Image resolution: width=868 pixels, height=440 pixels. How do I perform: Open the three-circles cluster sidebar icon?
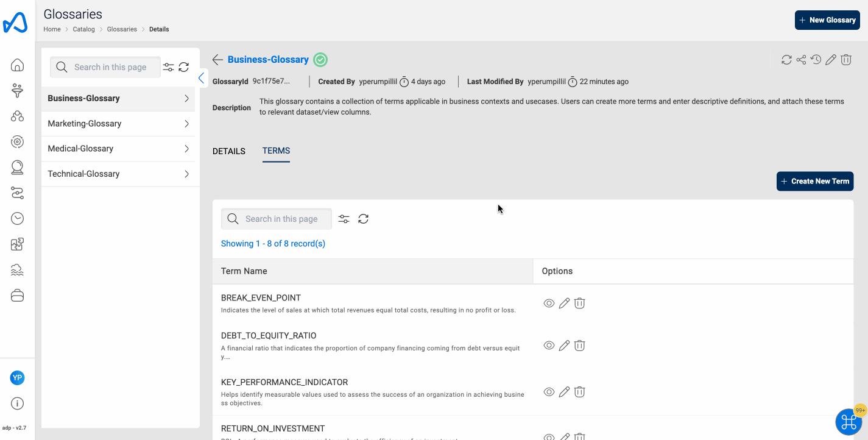tap(18, 116)
